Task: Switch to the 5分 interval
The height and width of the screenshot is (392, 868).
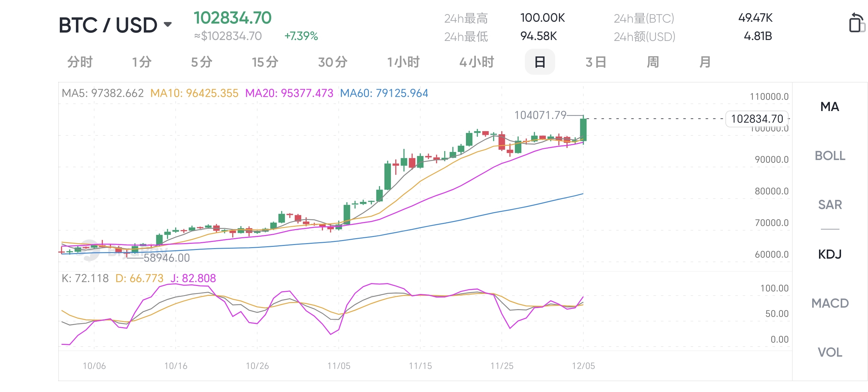Action: [201, 62]
